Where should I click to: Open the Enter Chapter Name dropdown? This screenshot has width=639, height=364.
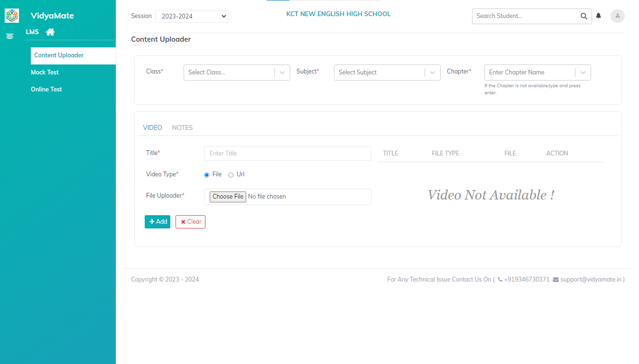tap(537, 73)
